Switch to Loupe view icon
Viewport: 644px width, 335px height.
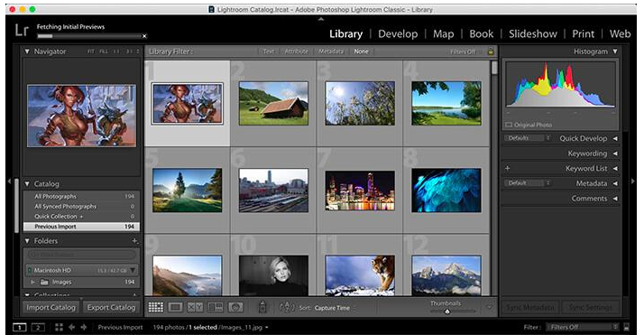coord(175,307)
